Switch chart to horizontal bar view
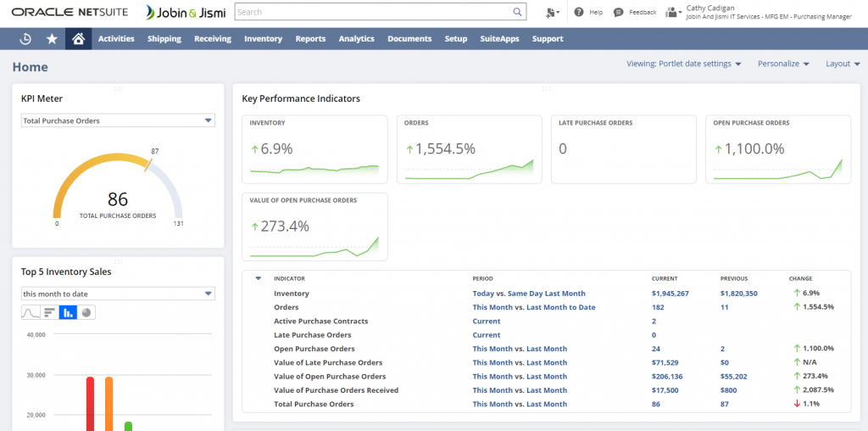 pos(49,313)
